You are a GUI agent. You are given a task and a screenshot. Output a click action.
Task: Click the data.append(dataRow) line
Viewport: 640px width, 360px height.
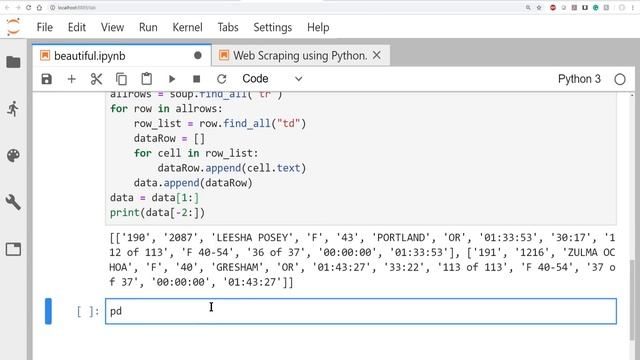193,183
